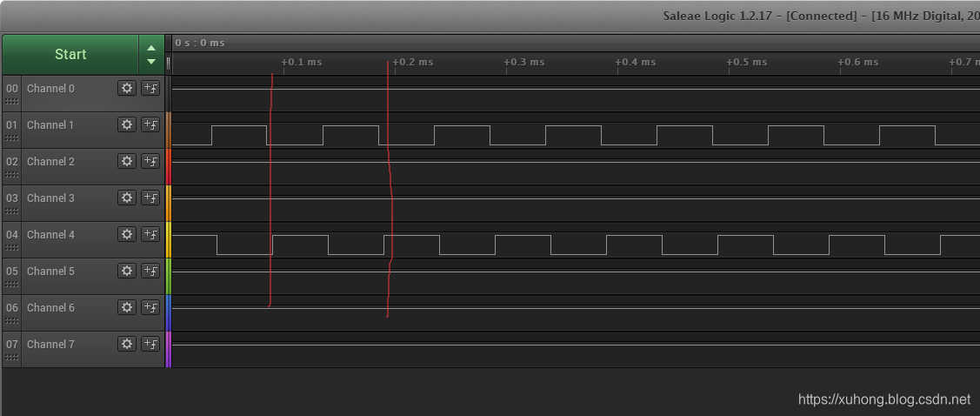Select the Channel 6 label
Viewport: 980px width, 416px height.
point(50,307)
